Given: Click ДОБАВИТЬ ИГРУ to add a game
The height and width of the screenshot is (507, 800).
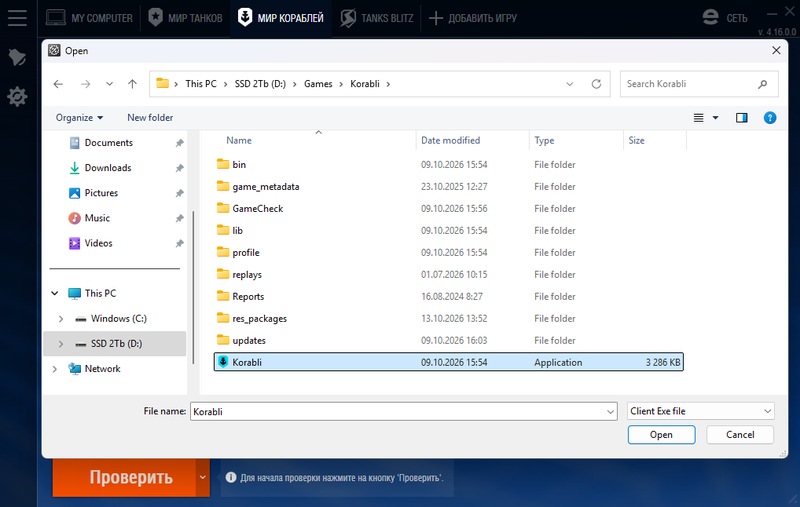Looking at the screenshot, I should coord(472,18).
